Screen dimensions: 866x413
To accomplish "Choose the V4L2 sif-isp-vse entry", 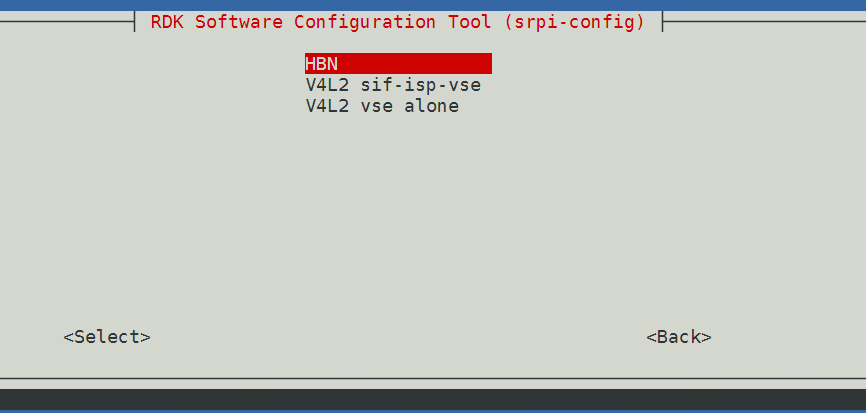I will pos(393,85).
